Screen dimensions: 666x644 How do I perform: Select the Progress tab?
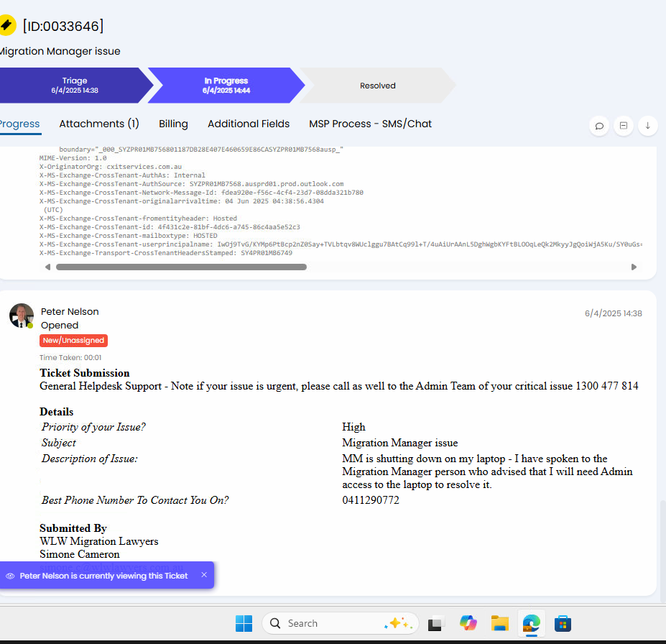(x=19, y=124)
